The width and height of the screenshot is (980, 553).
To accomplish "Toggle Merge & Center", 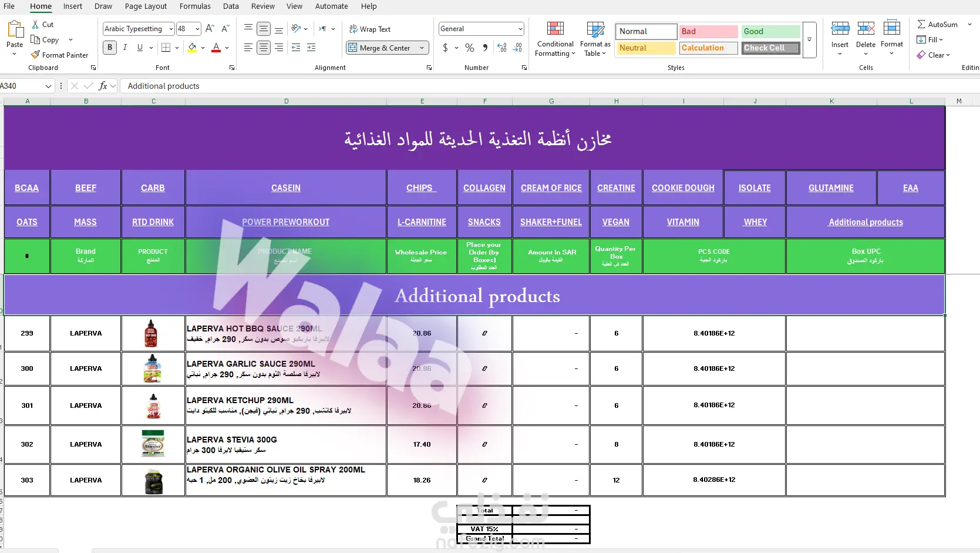I will tap(380, 48).
